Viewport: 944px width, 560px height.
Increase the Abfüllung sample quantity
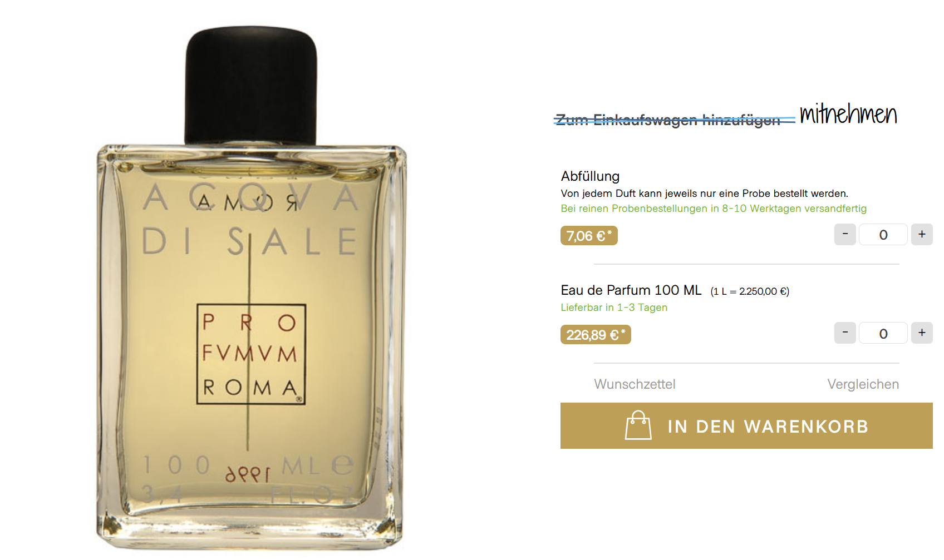922,234
